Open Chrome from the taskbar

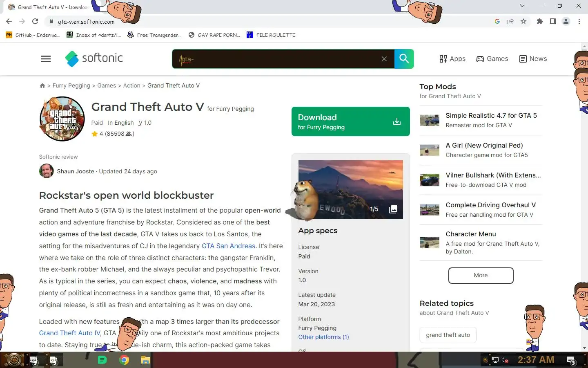[x=124, y=360]
